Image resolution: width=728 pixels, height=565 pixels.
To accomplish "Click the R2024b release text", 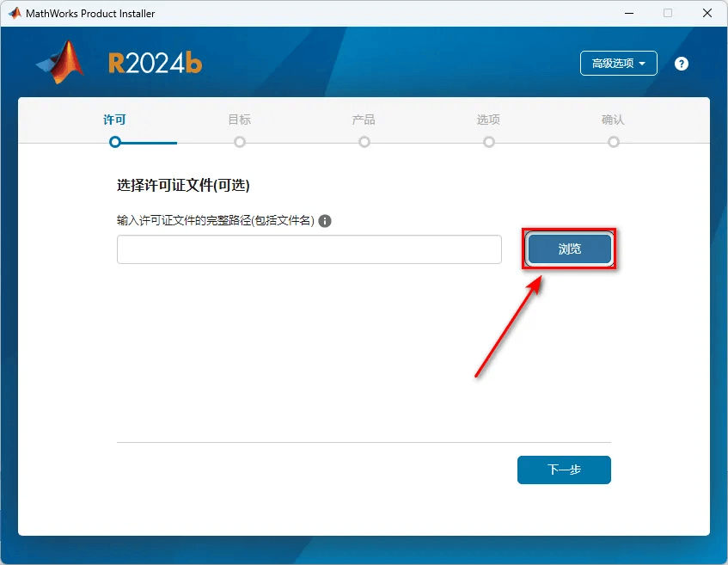I will [155, 63].
